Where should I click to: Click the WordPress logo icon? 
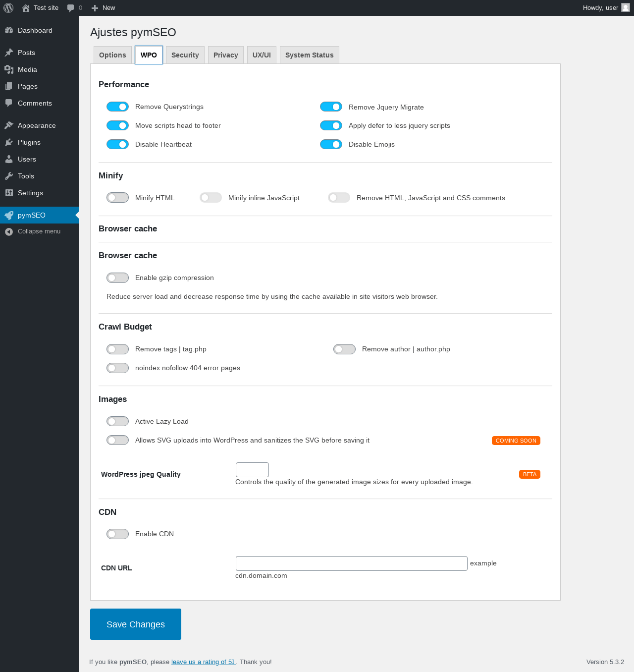(x=8, y=8)
